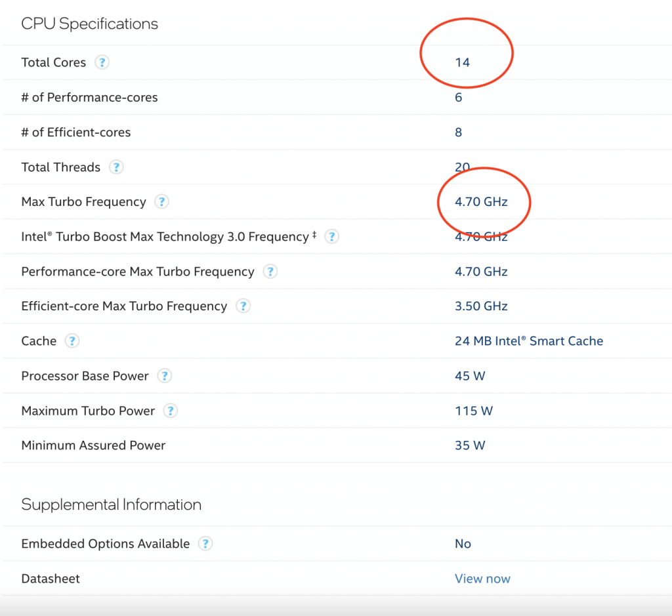Show Embedded Options Available help icon
The height and width of the screenshot is (616, 672).
click(205, 543)
